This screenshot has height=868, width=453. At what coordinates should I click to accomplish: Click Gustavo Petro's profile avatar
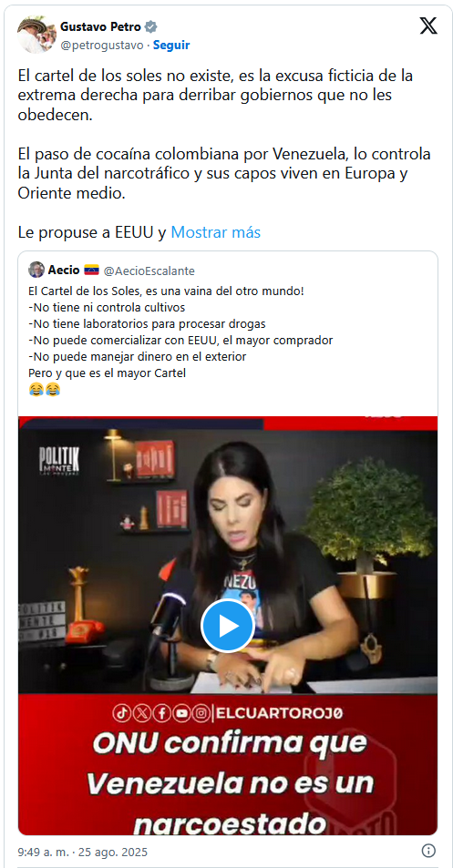[x=36, y=35]
